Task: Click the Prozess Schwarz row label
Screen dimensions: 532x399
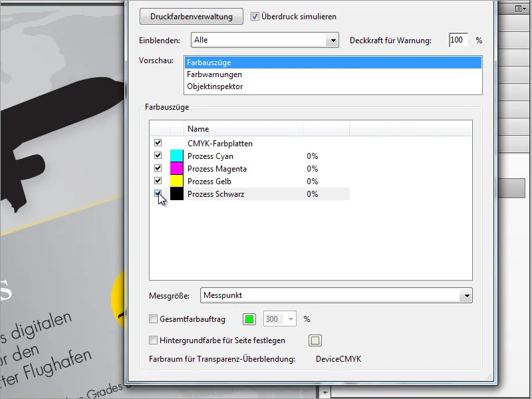Action: [x=215, y=194]
